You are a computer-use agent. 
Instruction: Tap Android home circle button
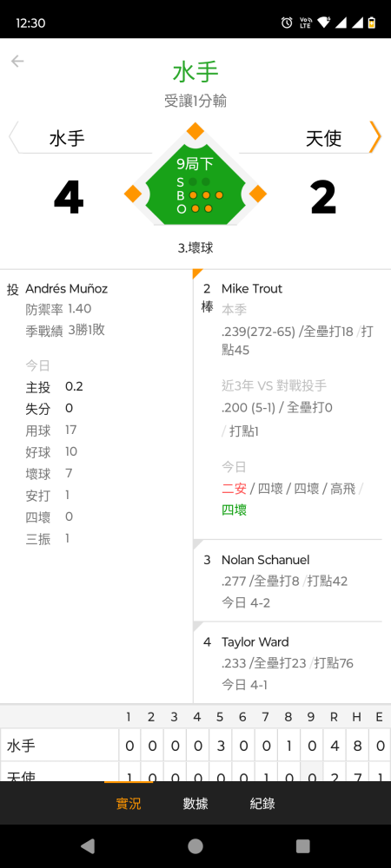tap(195, 845)
